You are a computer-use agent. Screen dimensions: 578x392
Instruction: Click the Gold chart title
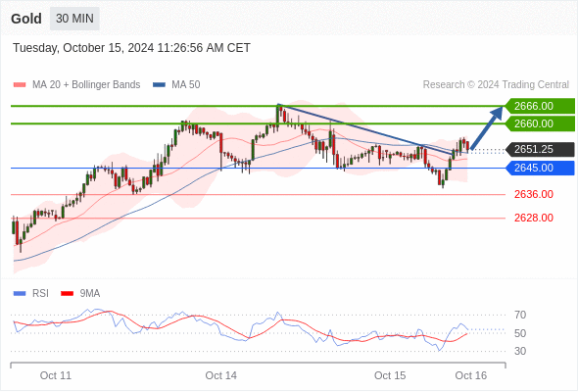(26, 19)
